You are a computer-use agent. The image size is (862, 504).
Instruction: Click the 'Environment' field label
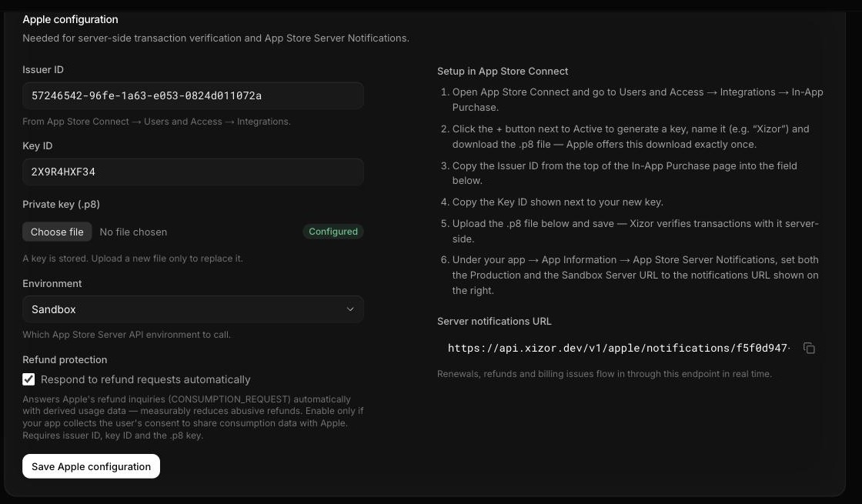52,284
